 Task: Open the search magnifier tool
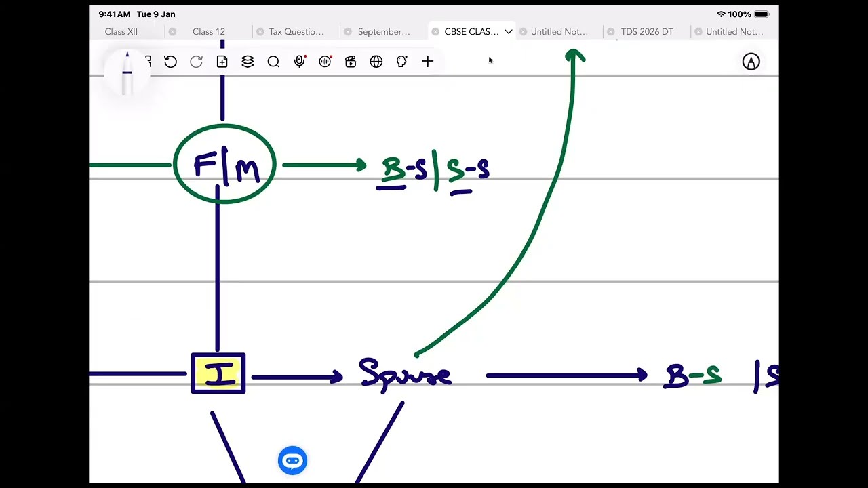click(x=273, y=62)
